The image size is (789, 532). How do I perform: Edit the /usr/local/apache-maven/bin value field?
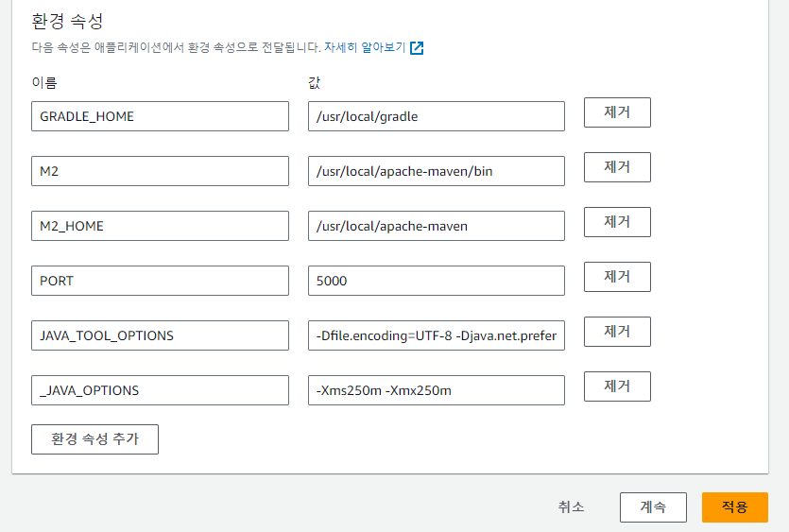pos(436,171)
